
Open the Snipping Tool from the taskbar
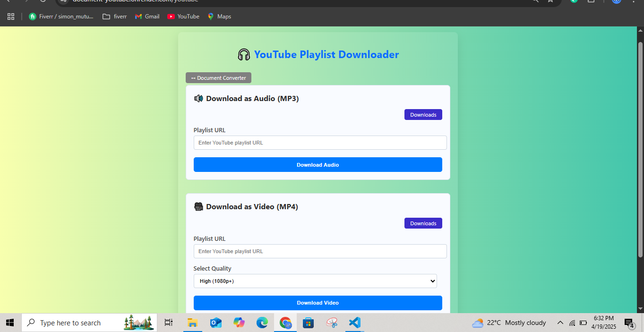point(332,323)
